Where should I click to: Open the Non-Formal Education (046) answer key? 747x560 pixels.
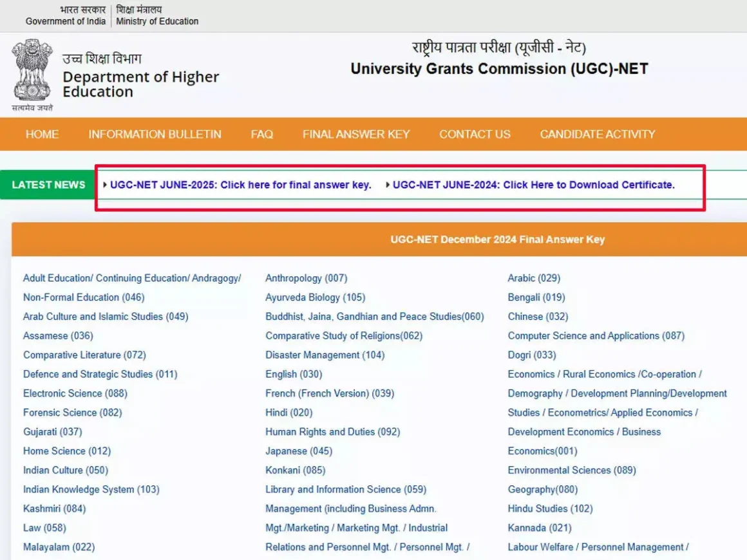coord(84,297)
